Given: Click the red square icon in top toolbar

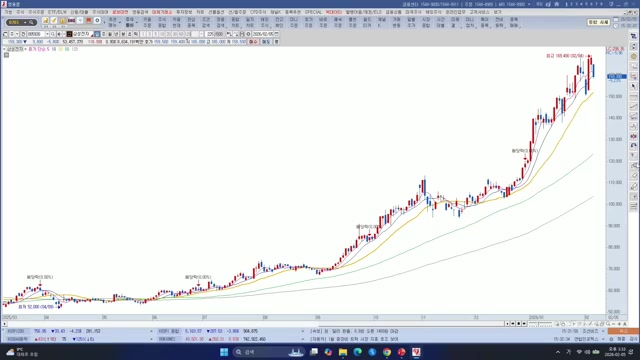Looking at the screenshot, I should (89, 21).
